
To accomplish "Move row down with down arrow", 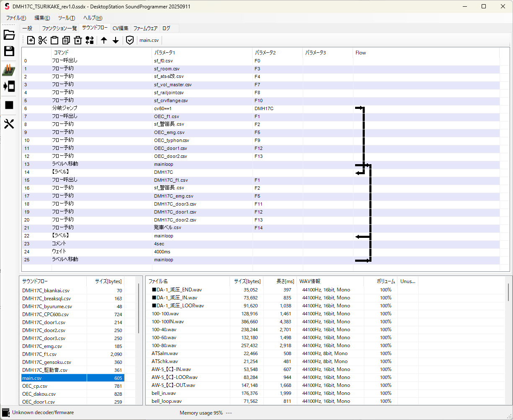I will click(116, 40).
